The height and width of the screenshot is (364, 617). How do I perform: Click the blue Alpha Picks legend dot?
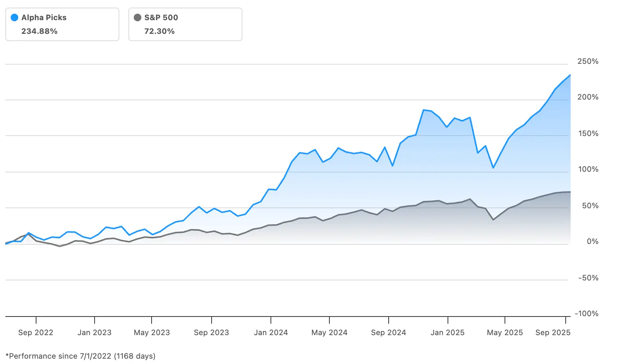coord(14,17)
